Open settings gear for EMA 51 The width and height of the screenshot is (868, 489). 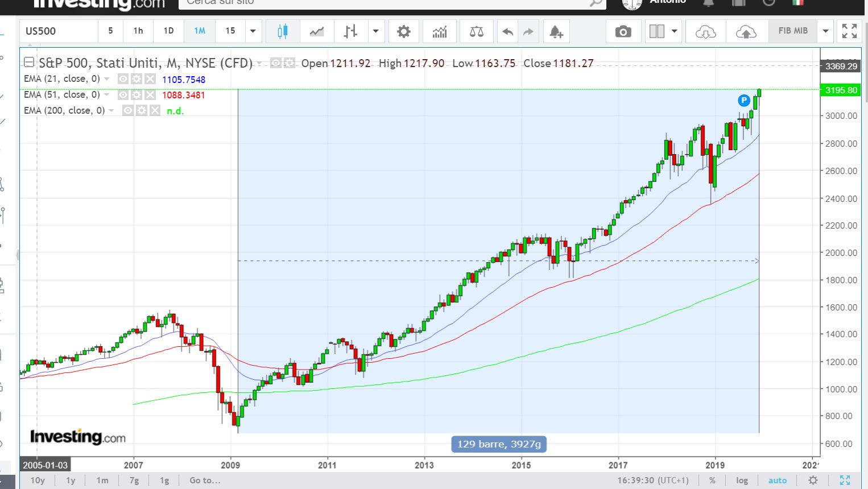point(137,95)
